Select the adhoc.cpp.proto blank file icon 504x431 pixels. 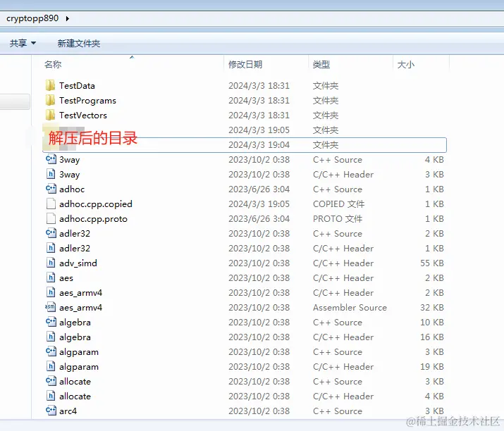(51, 219)
